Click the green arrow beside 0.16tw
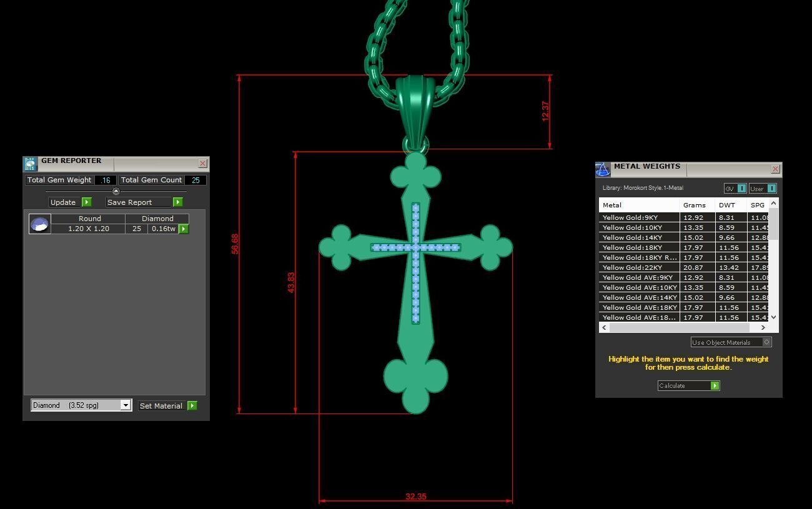The width and height of the screenshot is (812, 509). click(184, 229)
